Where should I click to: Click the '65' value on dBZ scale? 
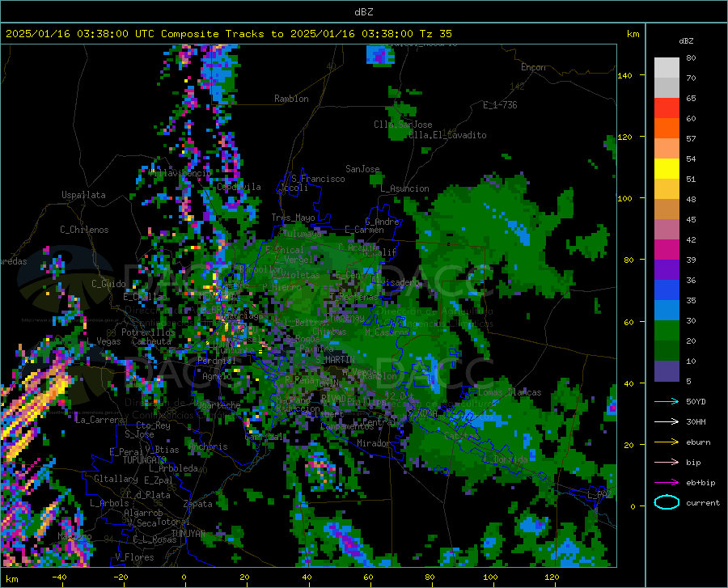click(691, 99)
